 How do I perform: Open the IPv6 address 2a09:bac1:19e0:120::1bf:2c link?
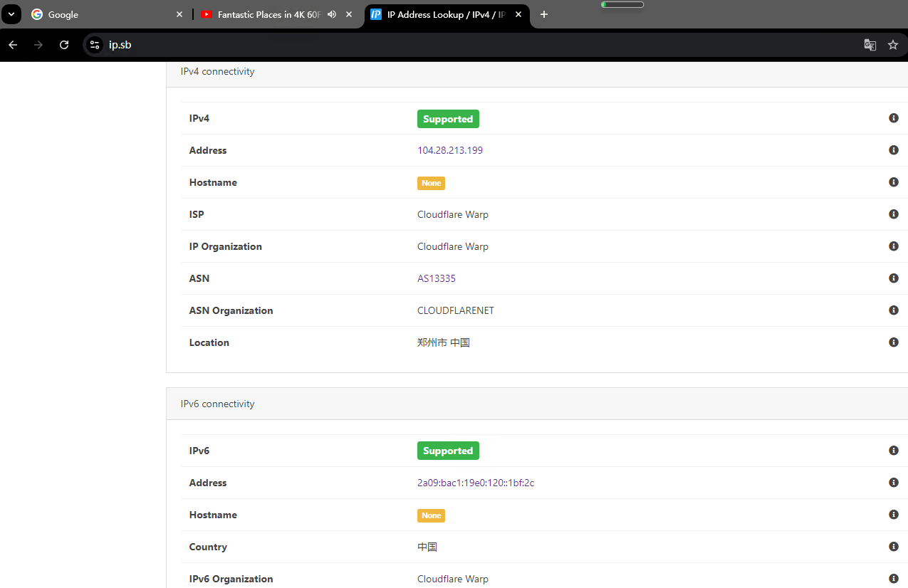[476, 483]
